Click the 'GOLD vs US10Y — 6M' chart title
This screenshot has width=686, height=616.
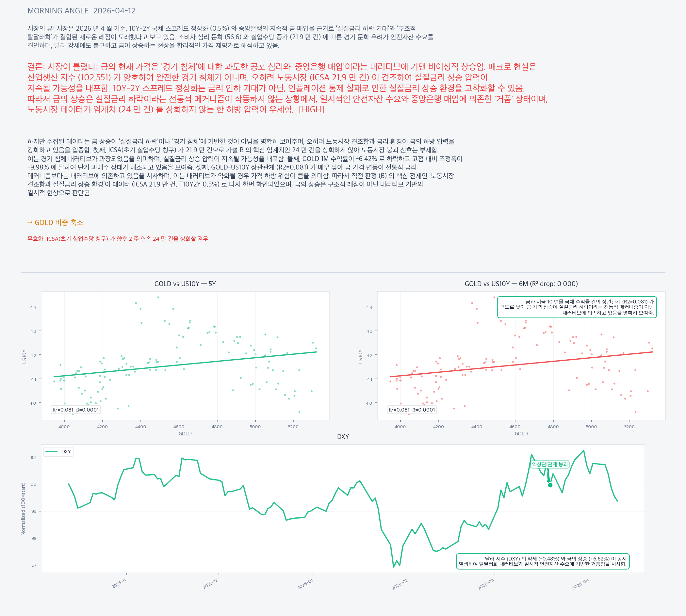click(x=521, y=284)
